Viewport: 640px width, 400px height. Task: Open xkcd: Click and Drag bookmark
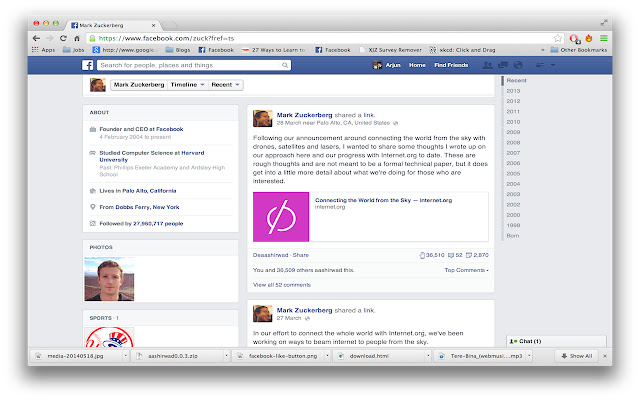462,50
